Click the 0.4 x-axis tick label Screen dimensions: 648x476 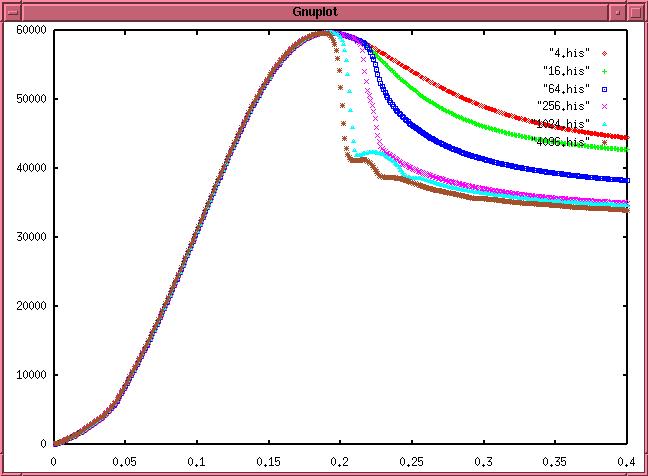(626, 463)
